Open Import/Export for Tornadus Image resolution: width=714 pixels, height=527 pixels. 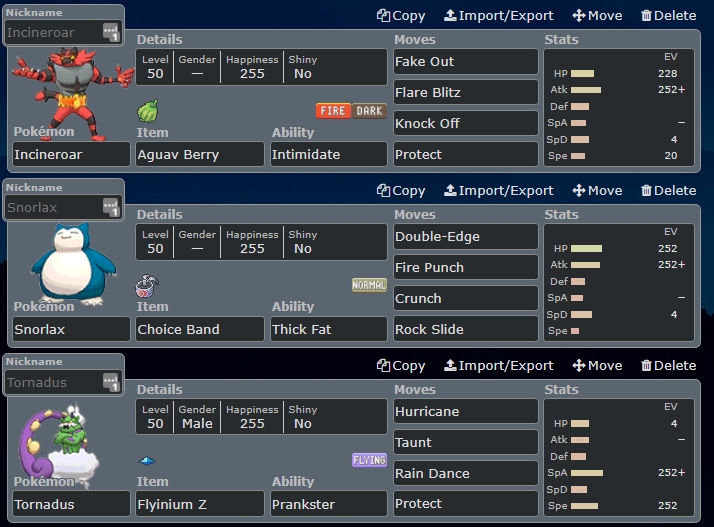[498, 365]
